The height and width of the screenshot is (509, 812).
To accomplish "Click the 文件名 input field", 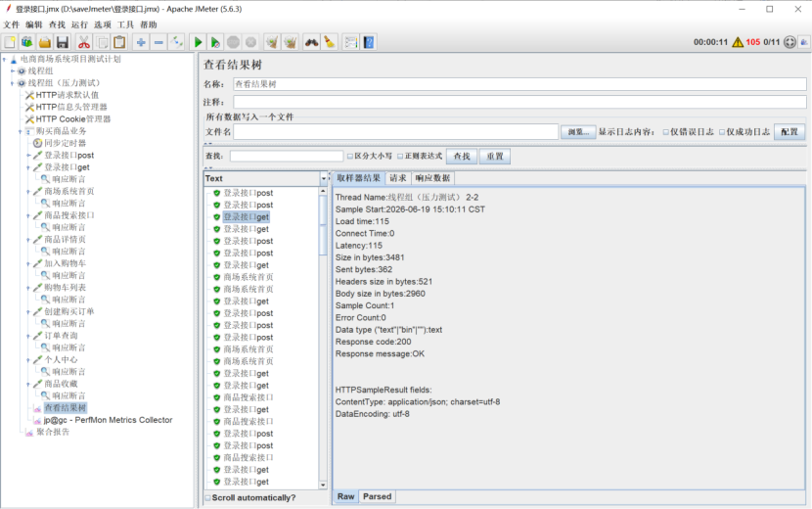I will coord(395,132).
